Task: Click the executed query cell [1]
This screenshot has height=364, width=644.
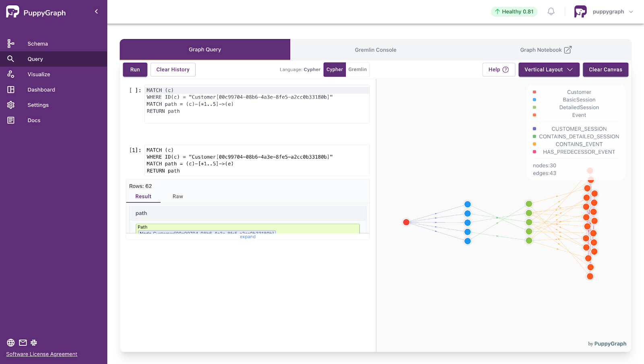Action: click(257, 160)
